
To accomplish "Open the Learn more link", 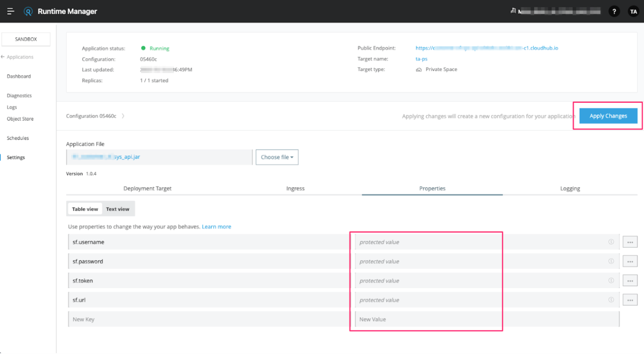I will click(216, 226).
